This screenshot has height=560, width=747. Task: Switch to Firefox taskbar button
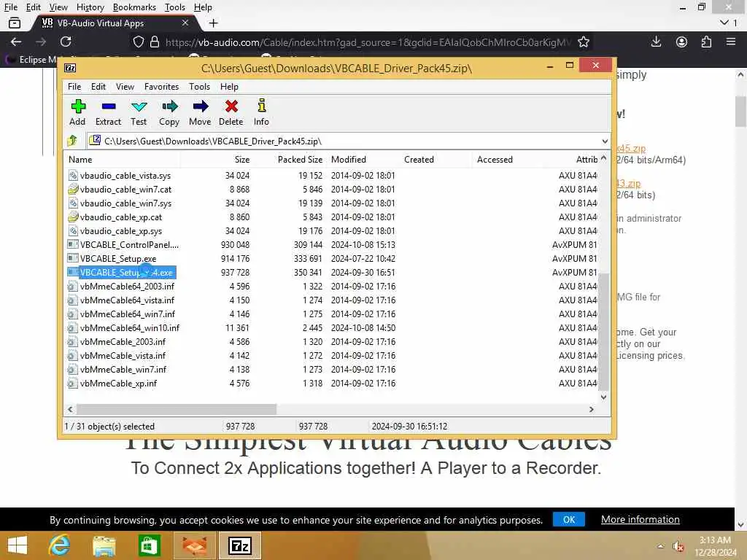[x=194, y=545]
